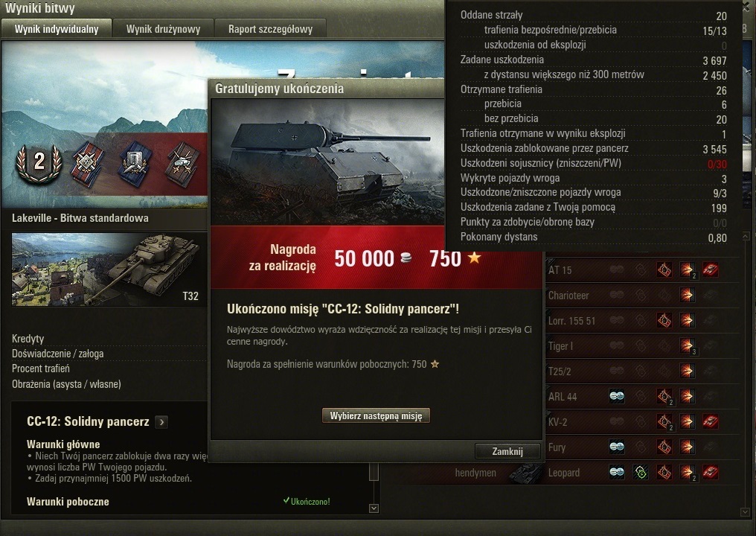The width and height of the screenshot is (756, 536).
Task: Click the red-striped medal ribbon next to rank badge
Action: click(87, 164)
